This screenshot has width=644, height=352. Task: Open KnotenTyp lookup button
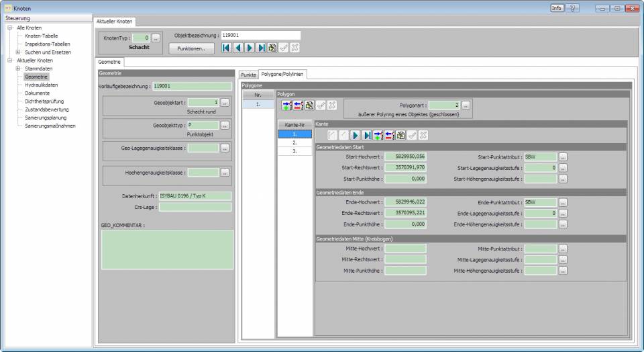pyautogui.click(x=156, y=38)
